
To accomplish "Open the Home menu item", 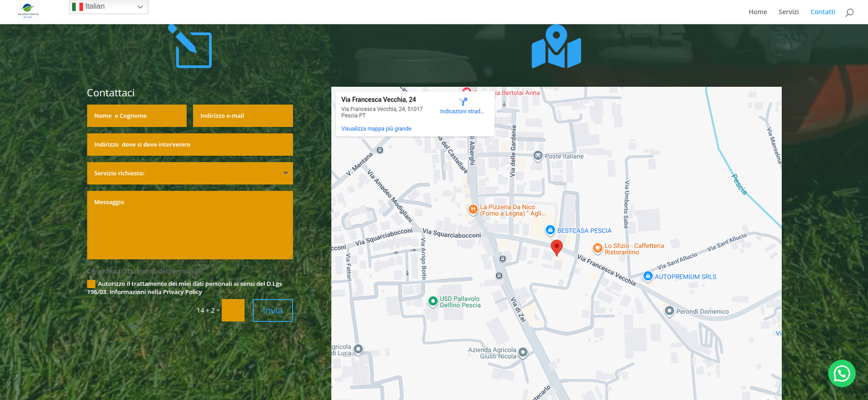I will click(x=757, y=12).
